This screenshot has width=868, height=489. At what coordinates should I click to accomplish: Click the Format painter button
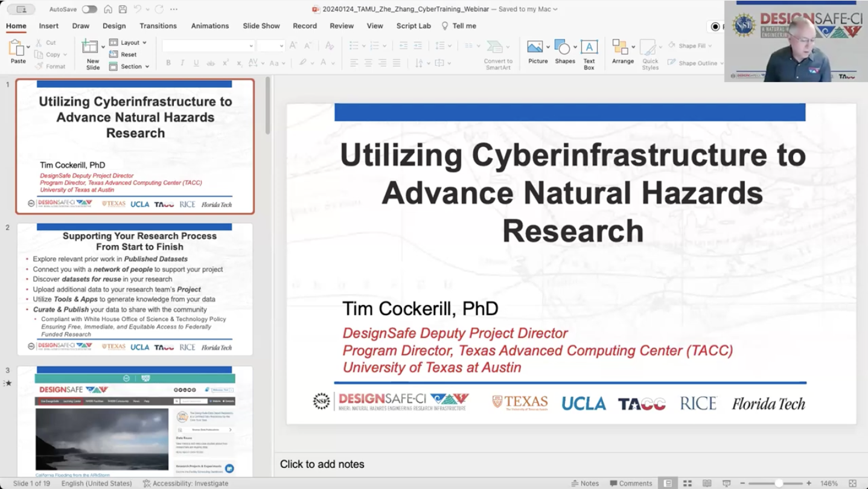pyautogui.click(x=50, y=66)
